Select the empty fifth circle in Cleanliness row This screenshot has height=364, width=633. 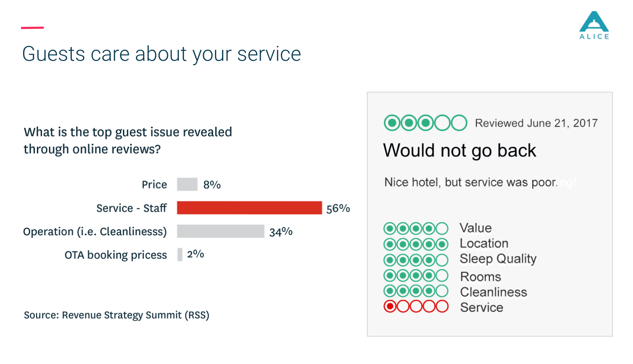[x=442, y=291]
